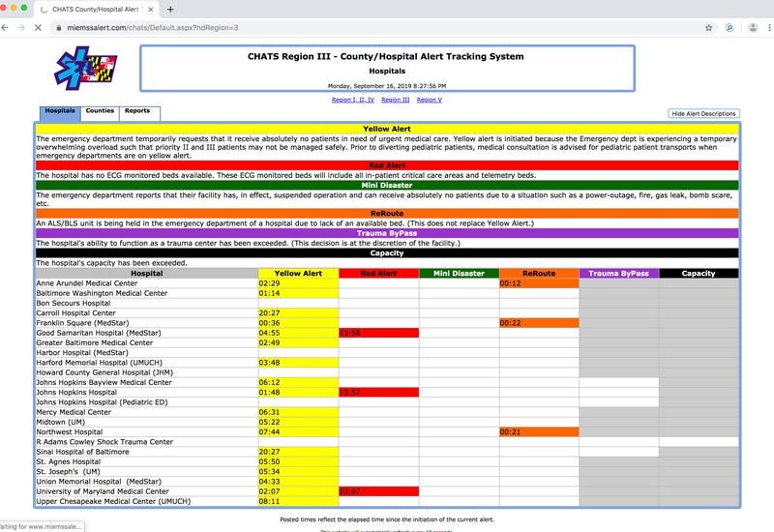Select the CHATS County/Hospital Alert browser tab
The height and width of the screenshot is (532, 774).
96,10
